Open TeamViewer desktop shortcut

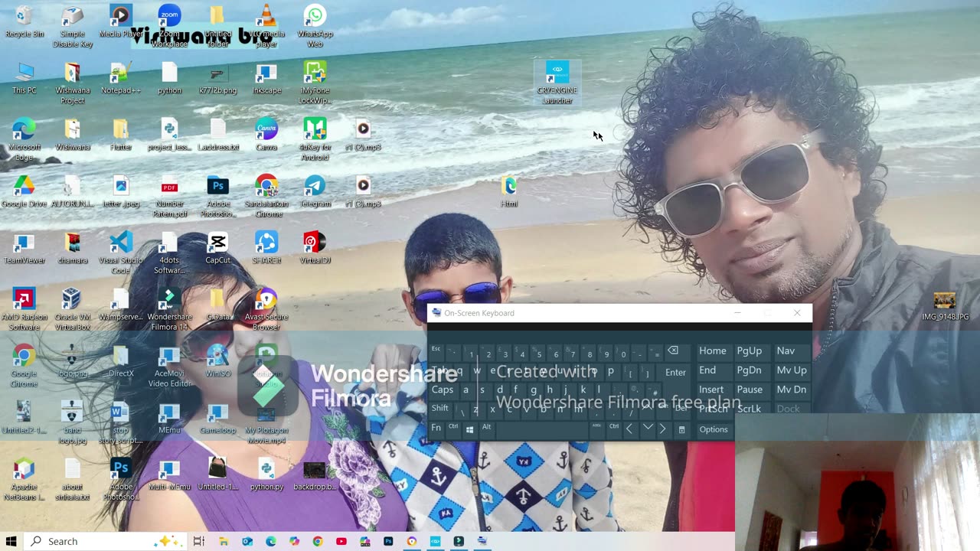point(24,248)
